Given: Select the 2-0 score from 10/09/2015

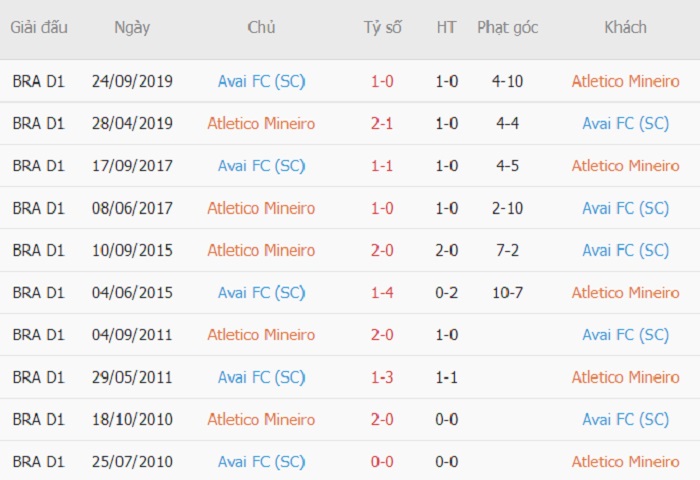Looking at the screenshot, I should 382,250.
